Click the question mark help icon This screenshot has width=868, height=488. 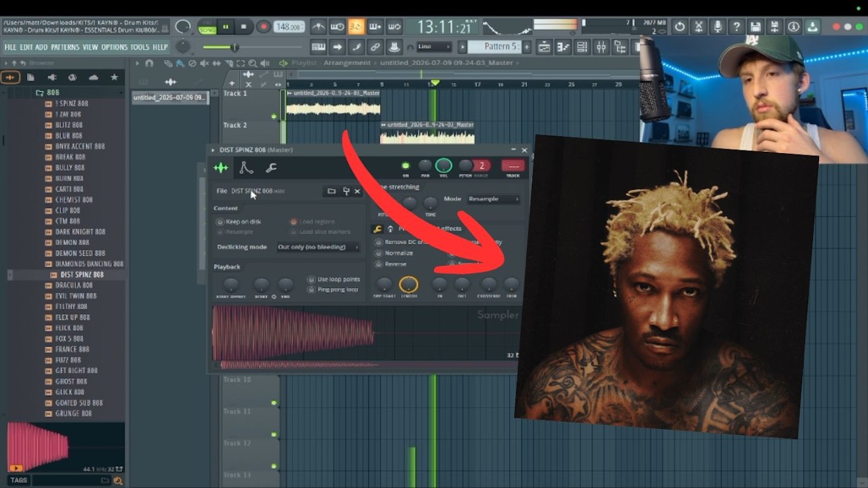point(737,27)
